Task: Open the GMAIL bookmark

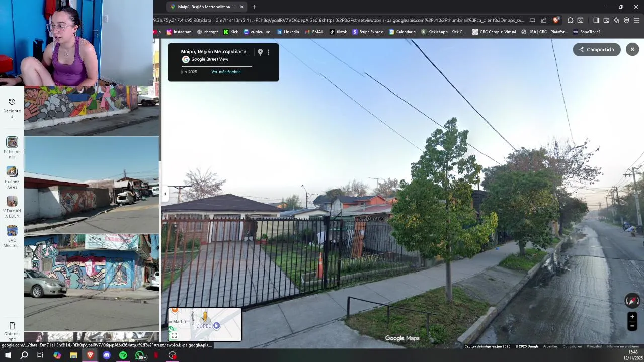Action: 314,32
